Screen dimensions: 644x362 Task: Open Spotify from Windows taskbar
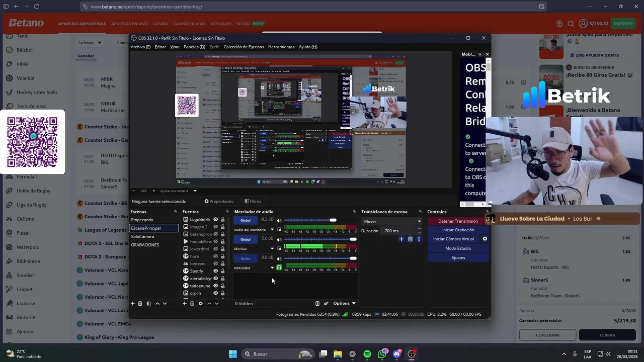coord(367,354)
